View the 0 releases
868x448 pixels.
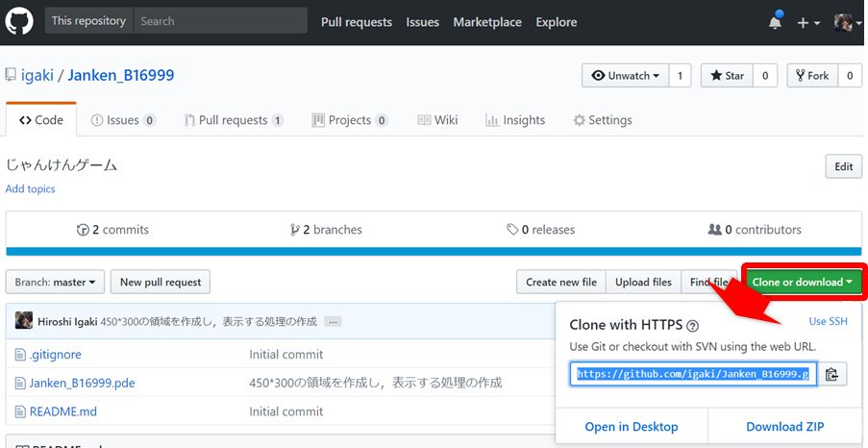point(541,229)
